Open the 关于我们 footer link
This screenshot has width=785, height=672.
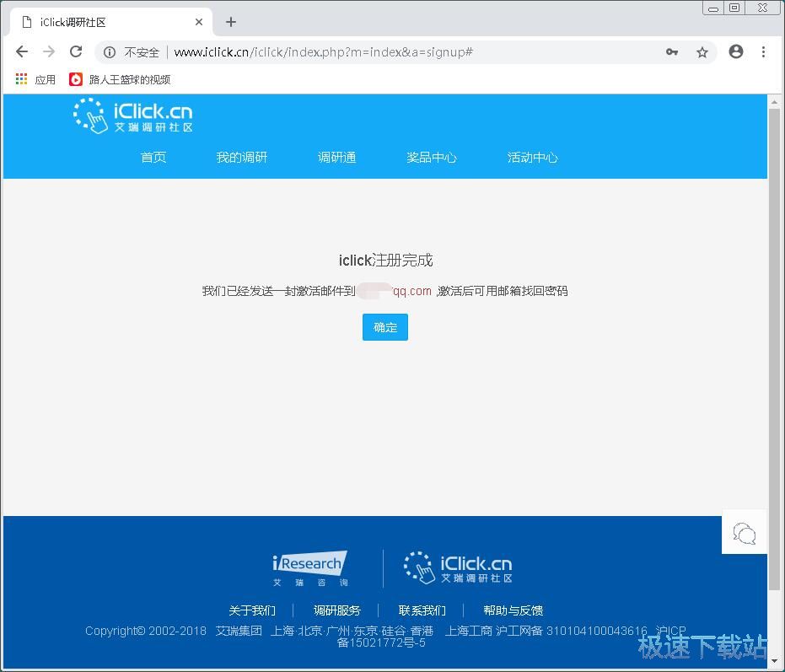[x=252, y=610]
